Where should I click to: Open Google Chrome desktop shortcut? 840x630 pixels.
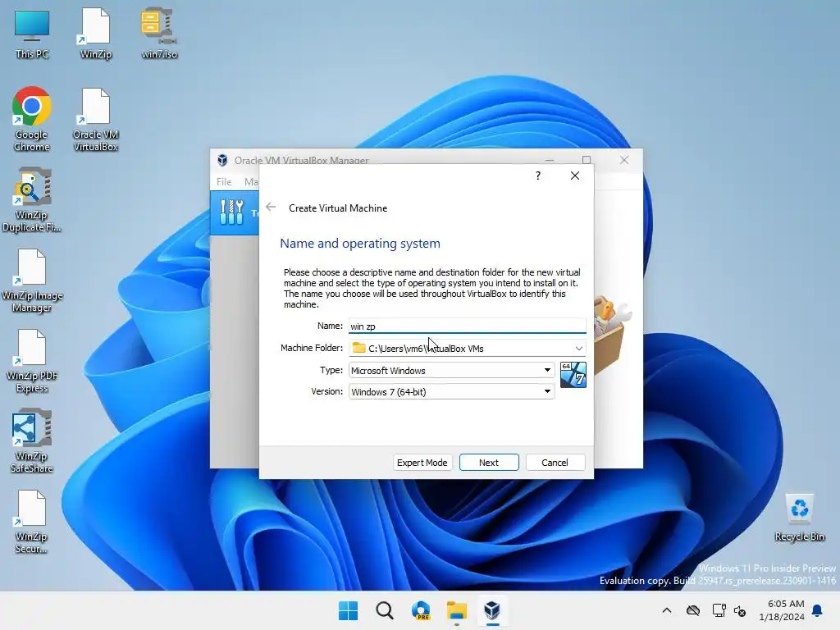[32, 119]
